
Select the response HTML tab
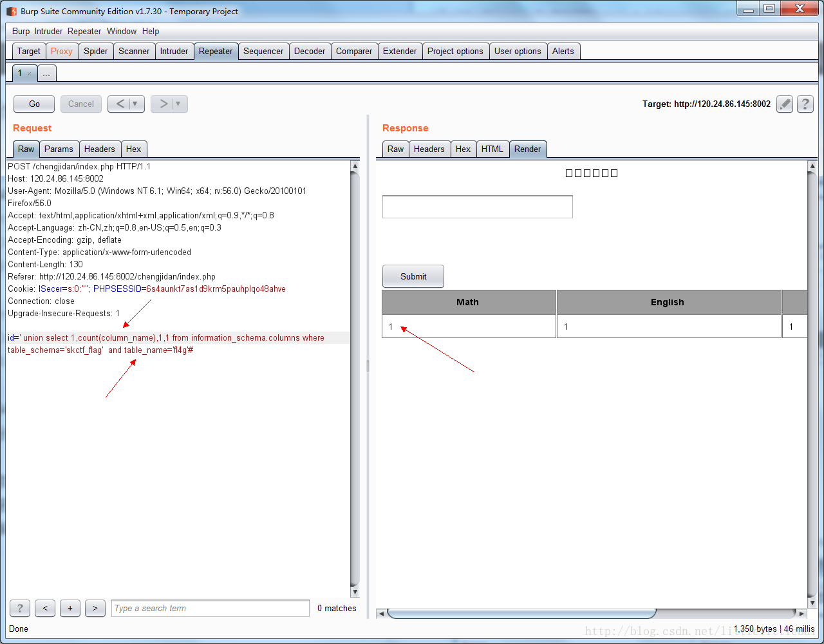pyautogui.click(x=492, y=149)
